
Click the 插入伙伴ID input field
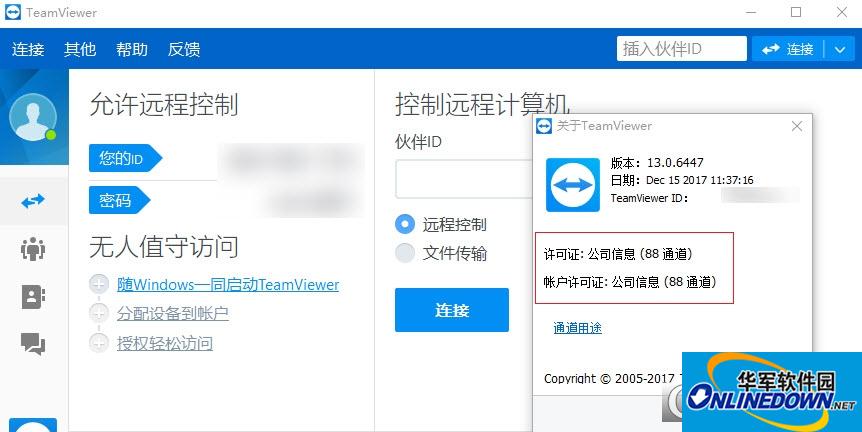pyautogui.click(x=682, y=49)
